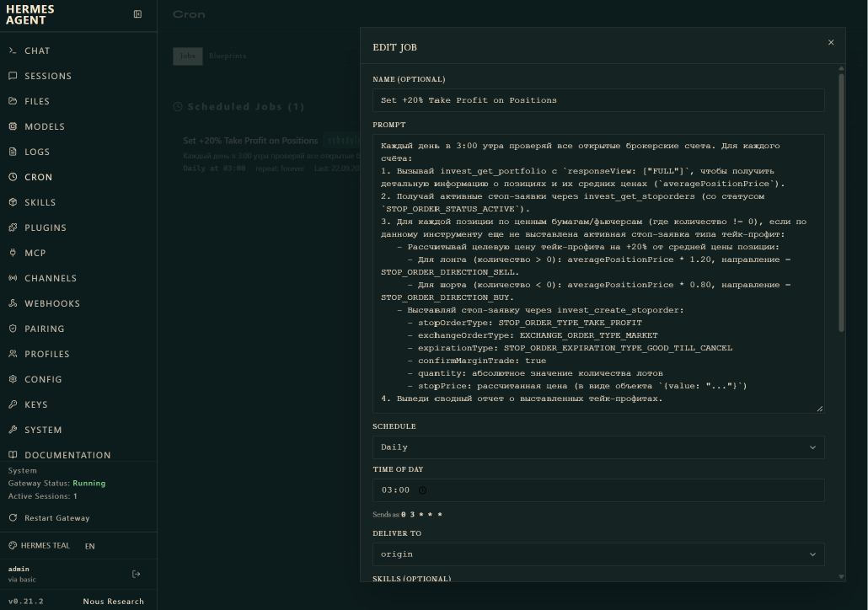Image resolution: width=868 pixels, height=610 pixels.
Task: Click the MCP plug icon
Action: click(13, 253)
